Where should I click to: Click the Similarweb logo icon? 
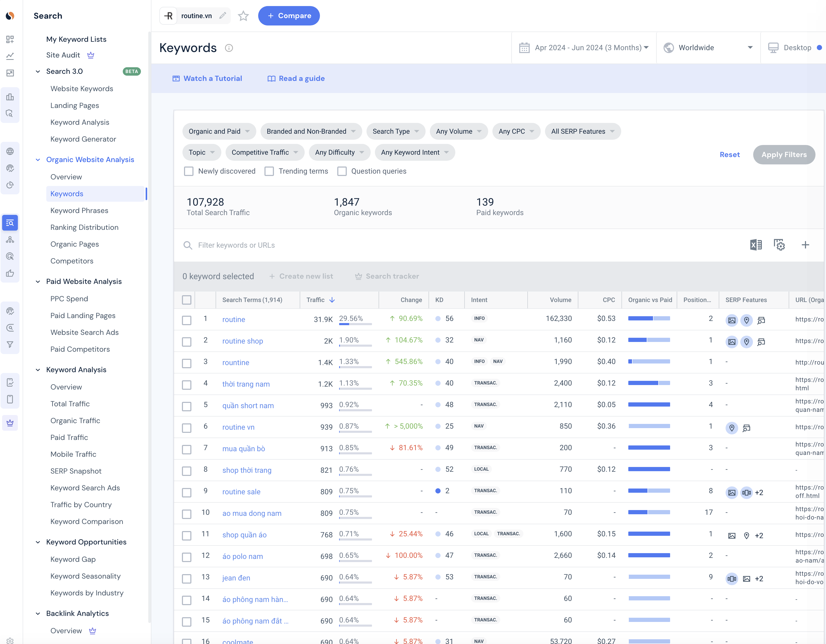pos(10,15)
